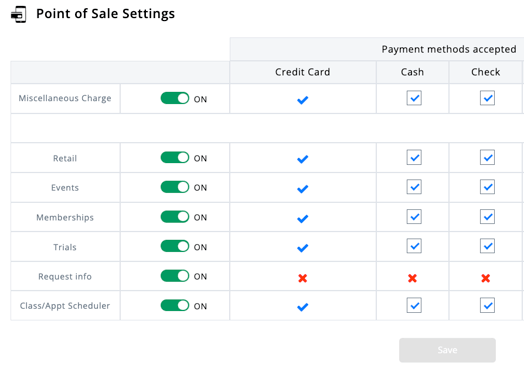
Task: Click the red X under Check for Request info
Action: coord(486,278)
